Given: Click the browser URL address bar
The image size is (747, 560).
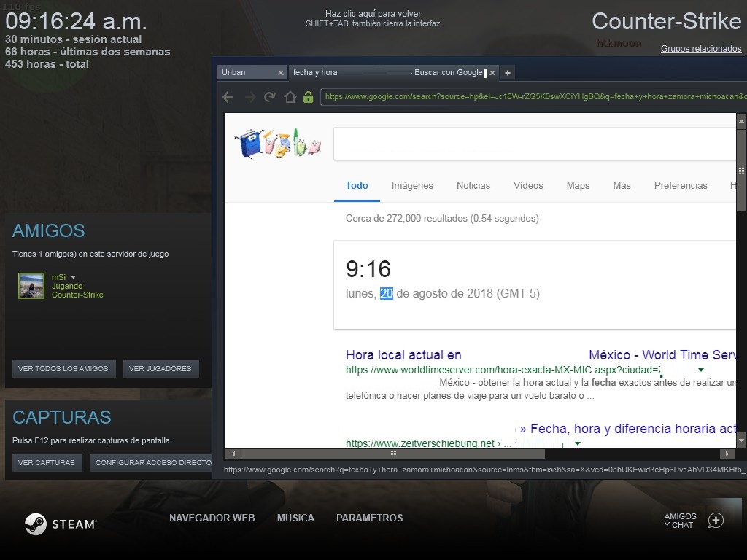Looking at the screenshot, I should [x=533, y=97].
